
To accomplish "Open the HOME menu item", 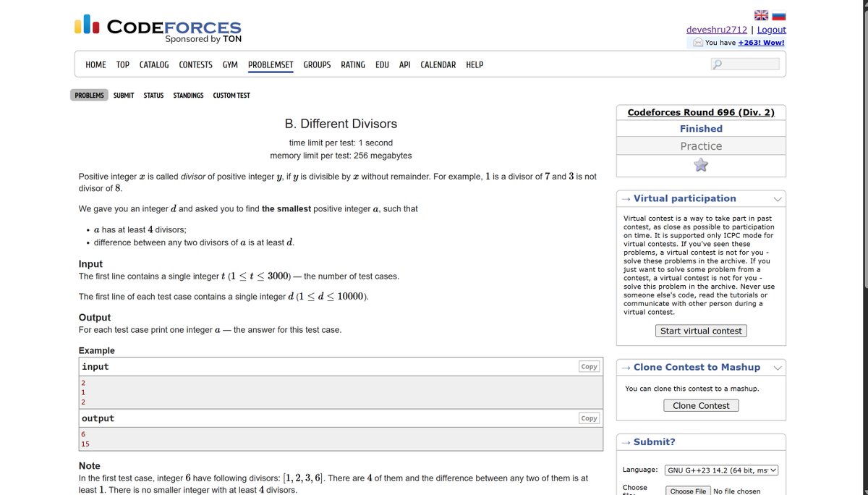I will pos(95,64).
